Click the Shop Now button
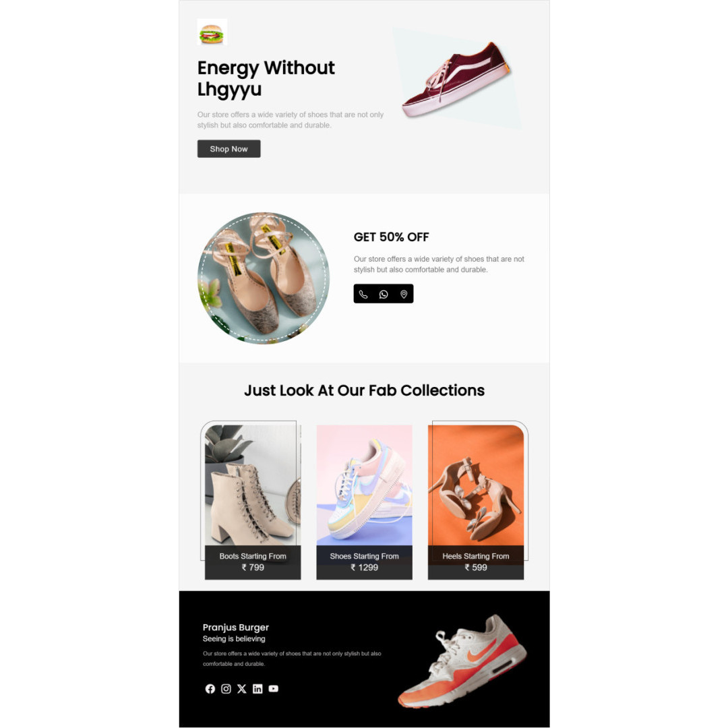Image resolution: width=728 pixels, height=728 pixels. (x=229, y=149)
